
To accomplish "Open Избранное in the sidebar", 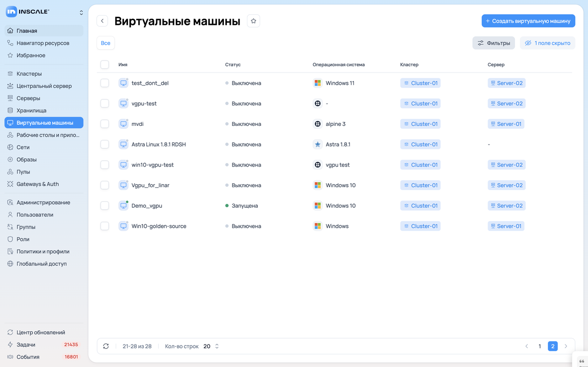I will [44, 55].
